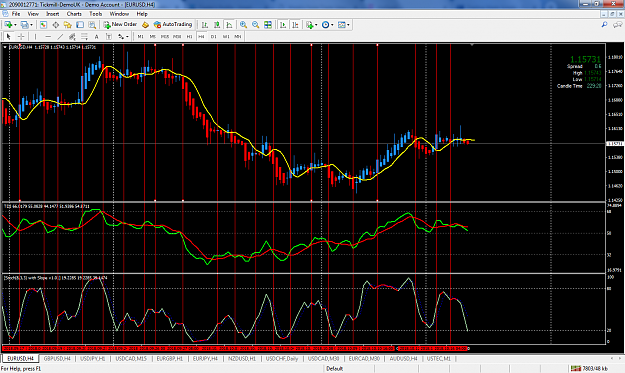Select the Equidistant Channel tool
625x373 pixels.
click(72, 36)
